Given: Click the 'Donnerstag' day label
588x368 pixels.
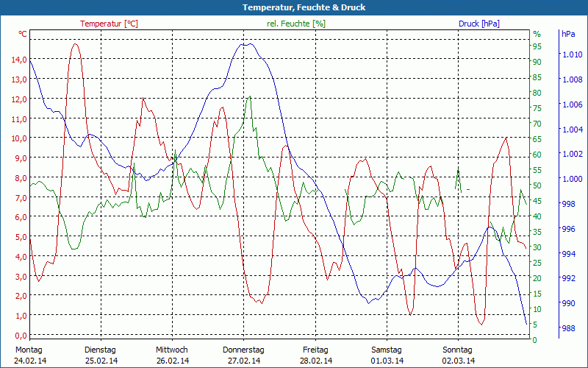Looking at the screenshot, I should click(x=243, y=350).
